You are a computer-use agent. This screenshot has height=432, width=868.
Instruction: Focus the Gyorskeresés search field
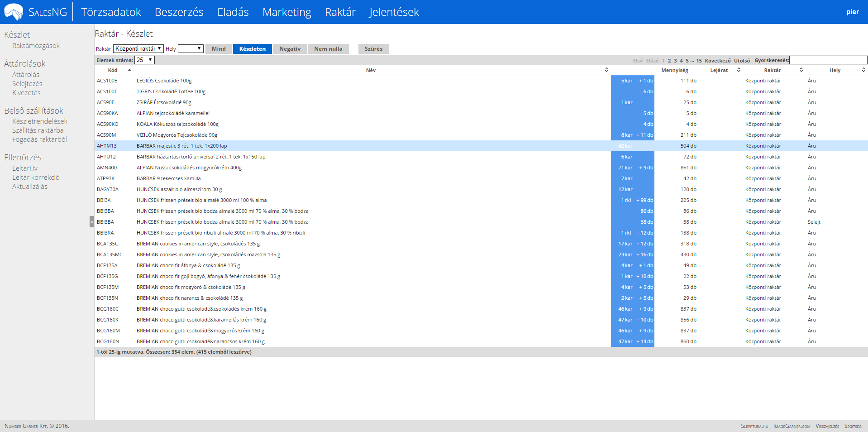(828, 60)
